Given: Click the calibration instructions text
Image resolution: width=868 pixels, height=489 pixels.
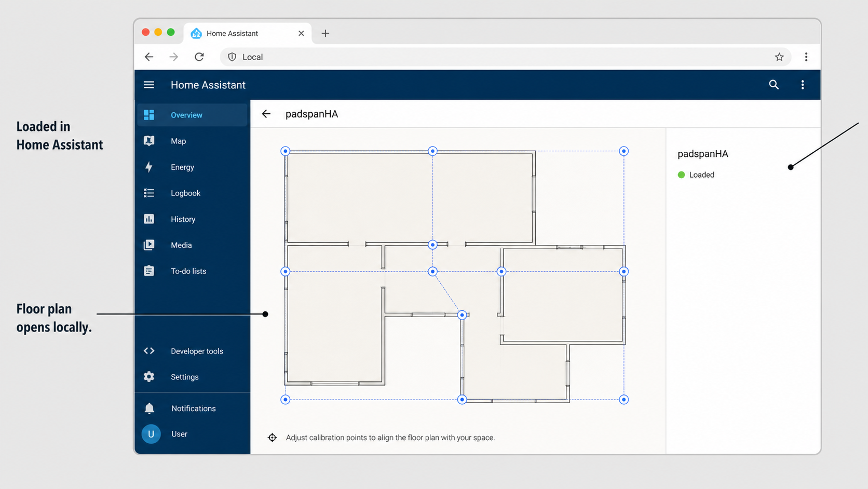Looking at the screenshot, I should 390,438.
